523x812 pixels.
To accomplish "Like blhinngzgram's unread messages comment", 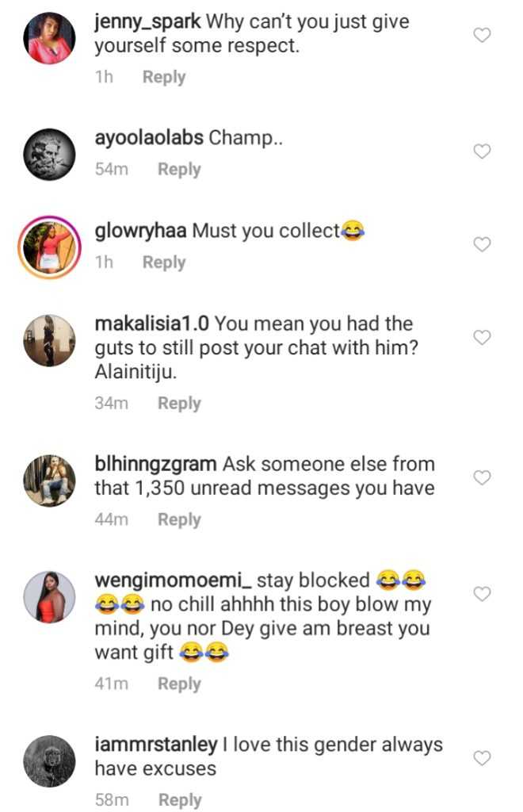I will point(482,477).
